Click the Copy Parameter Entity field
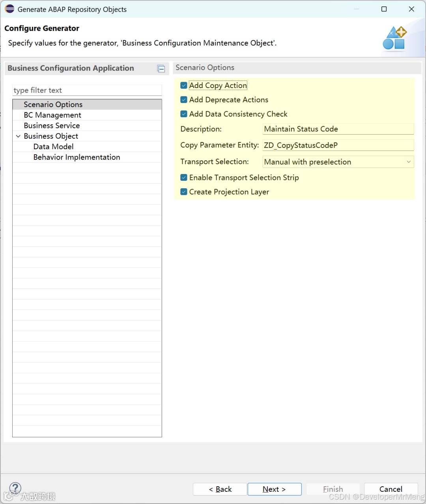Image resolution: width=426 pixels, height=504 pixels. tap(338, 145)
